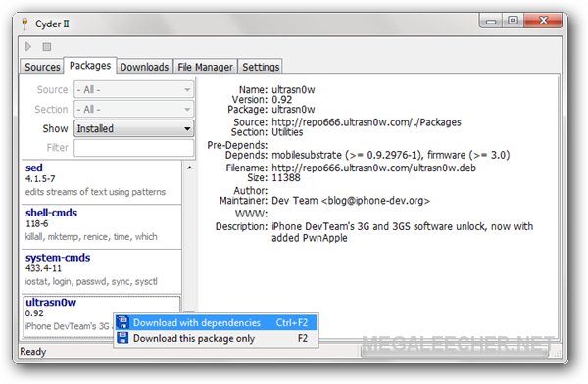Select the sed package
The height and width of the screenshot is (384, 588).
click(x=101, y=182)
